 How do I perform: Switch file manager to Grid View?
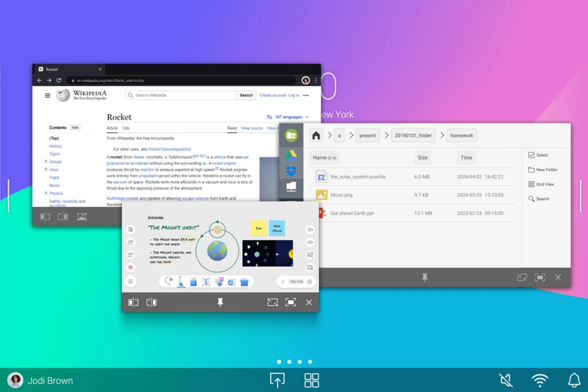click(x=541, y=184)
